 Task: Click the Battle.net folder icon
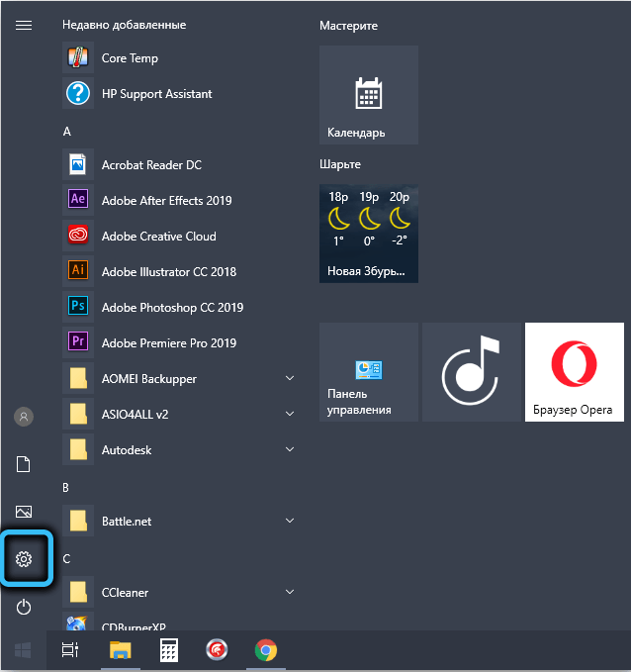coord(78,521)
